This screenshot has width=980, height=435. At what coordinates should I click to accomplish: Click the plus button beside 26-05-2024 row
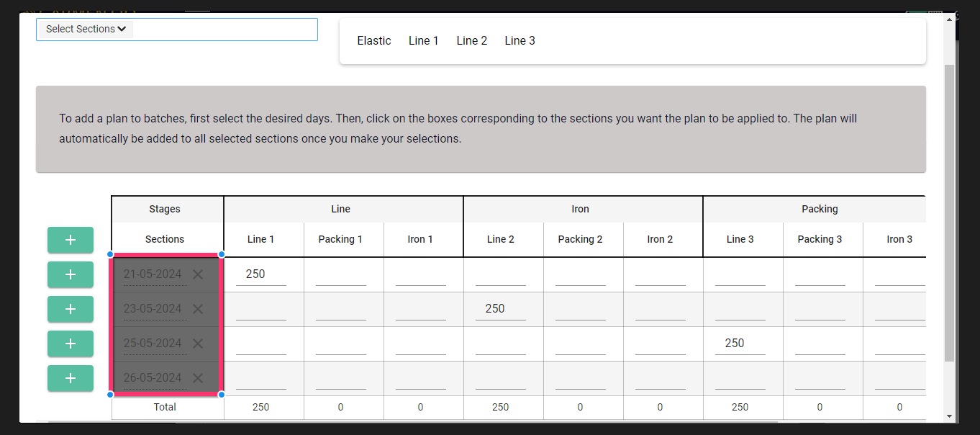[71, 378]
